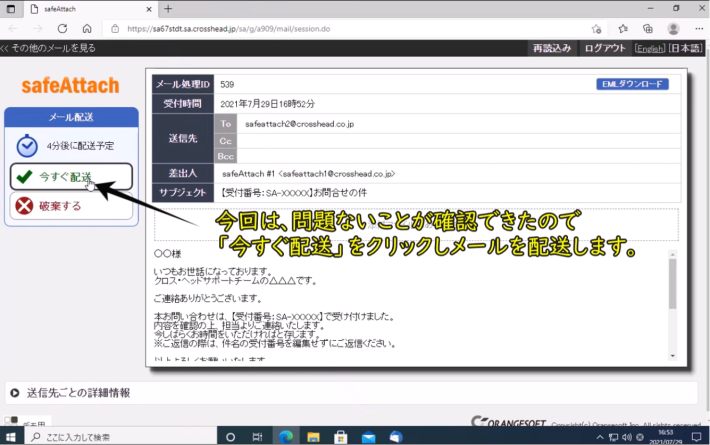
Task: Click the mail processing ID 539
Action: (227, 85)
